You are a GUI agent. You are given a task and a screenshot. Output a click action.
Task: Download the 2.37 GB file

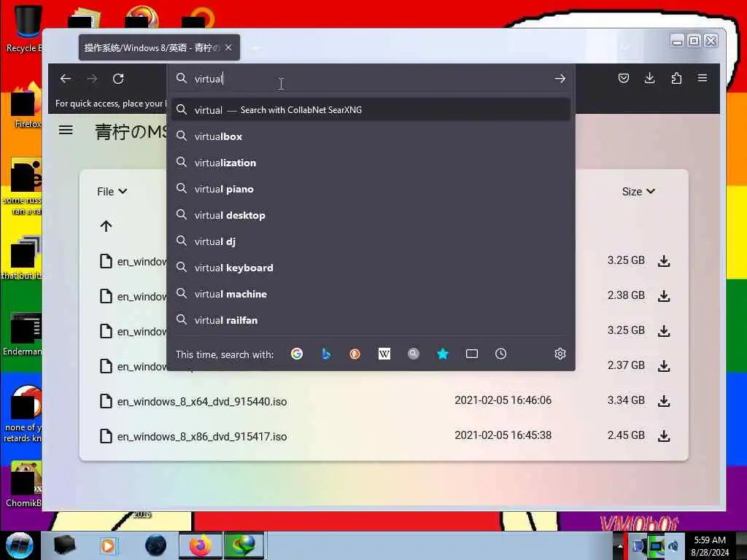664,366
